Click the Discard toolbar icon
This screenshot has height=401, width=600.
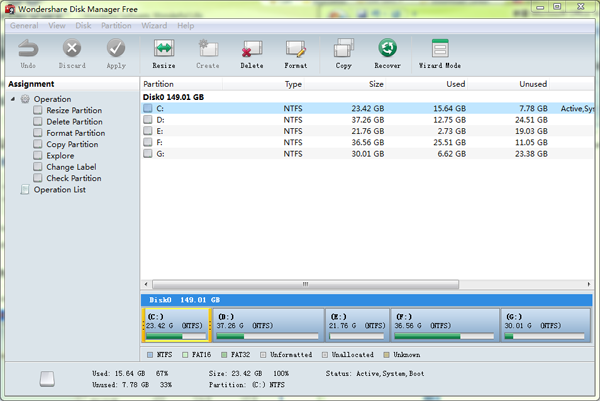point(72,49)
